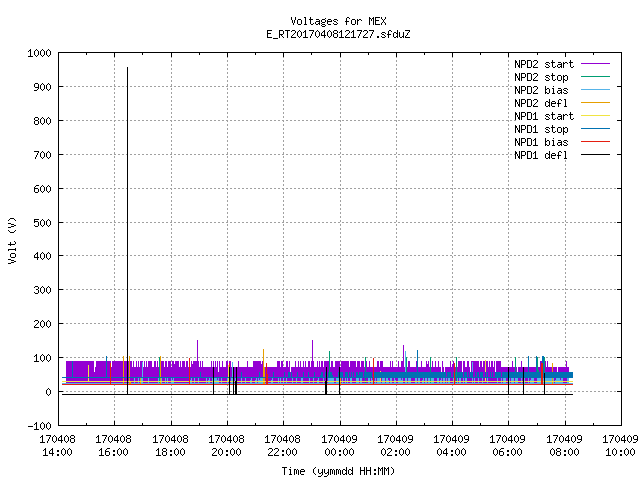Click the 700 tick label on y-axis

[x=42, y=155]
